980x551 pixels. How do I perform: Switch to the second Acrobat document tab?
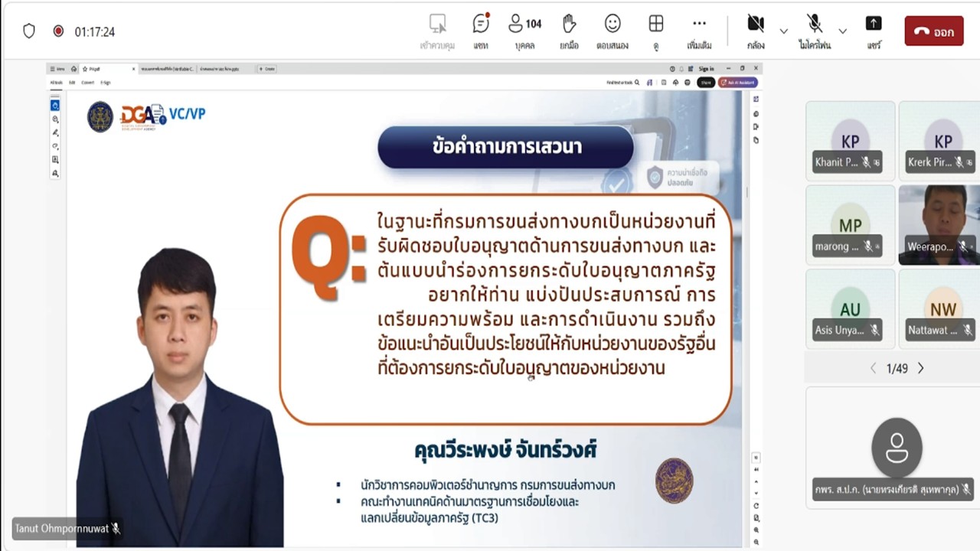point(167,69)
